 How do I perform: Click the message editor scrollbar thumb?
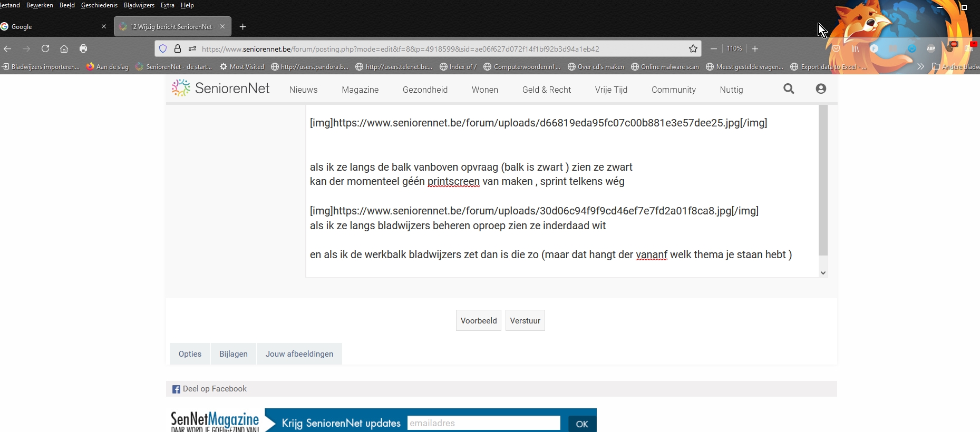(x=823, y=180)
